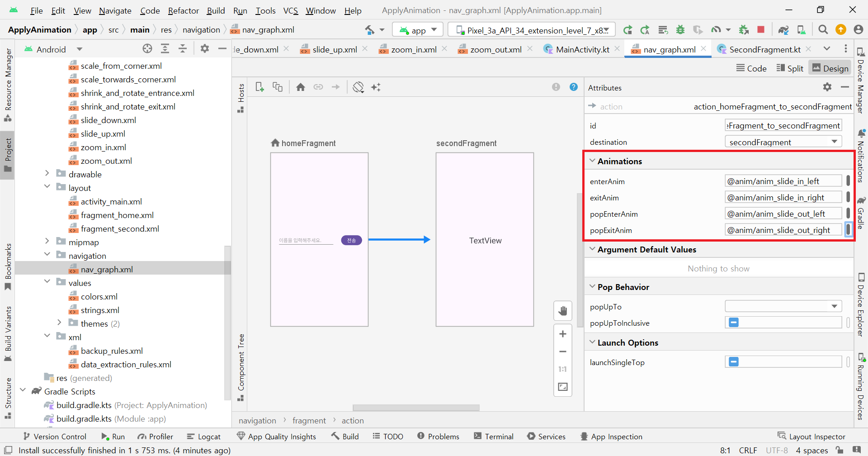The height and width of the screenshot is (456, 868).
Task: Select opened file target icon in Project
Action: click(x=147, y=48)
